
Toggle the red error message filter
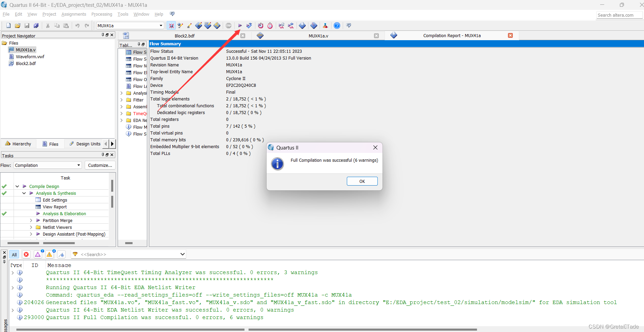pos(26,254)
